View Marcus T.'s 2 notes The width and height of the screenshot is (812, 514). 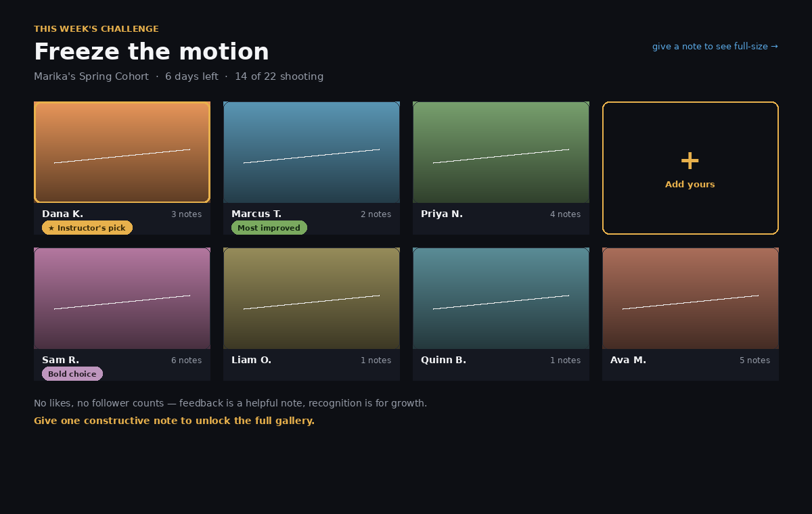coord(376,214)
